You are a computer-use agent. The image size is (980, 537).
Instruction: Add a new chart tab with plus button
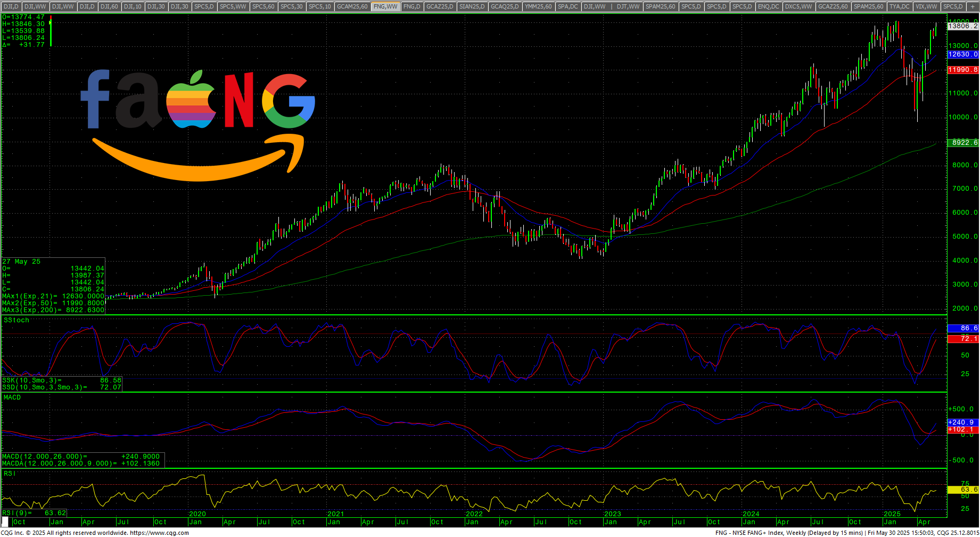973,6
